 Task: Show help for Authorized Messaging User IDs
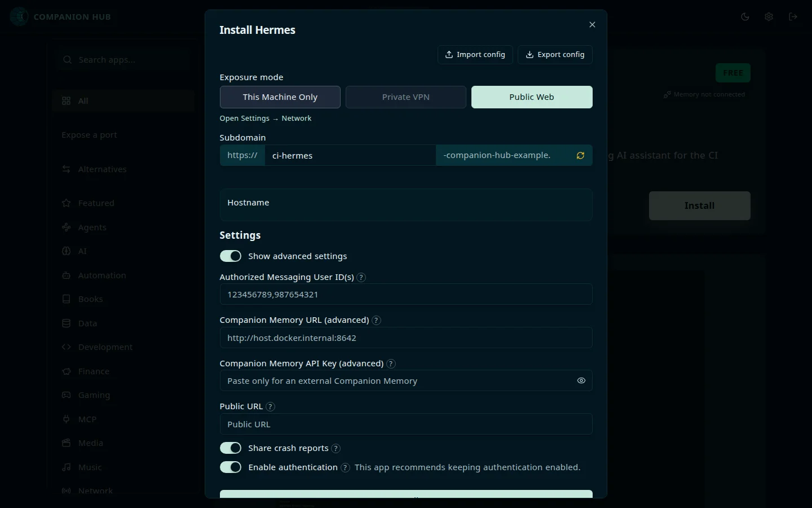(361, 278)
